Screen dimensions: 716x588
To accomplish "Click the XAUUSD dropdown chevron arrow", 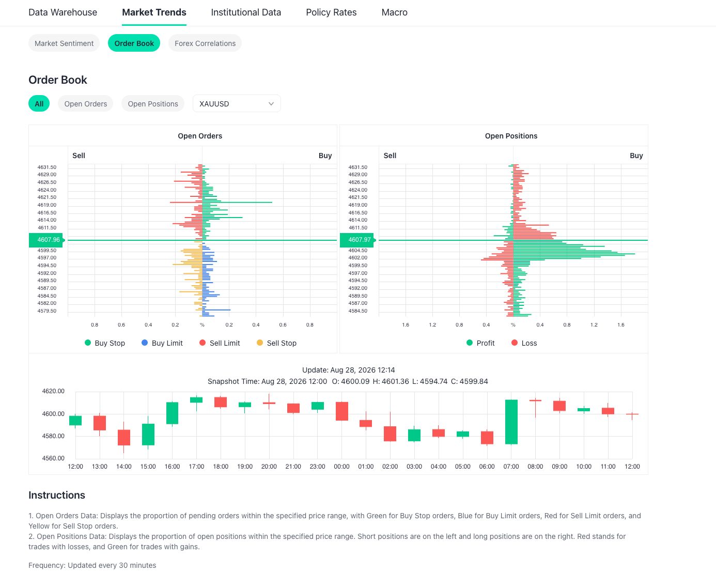I will [271, 104].
